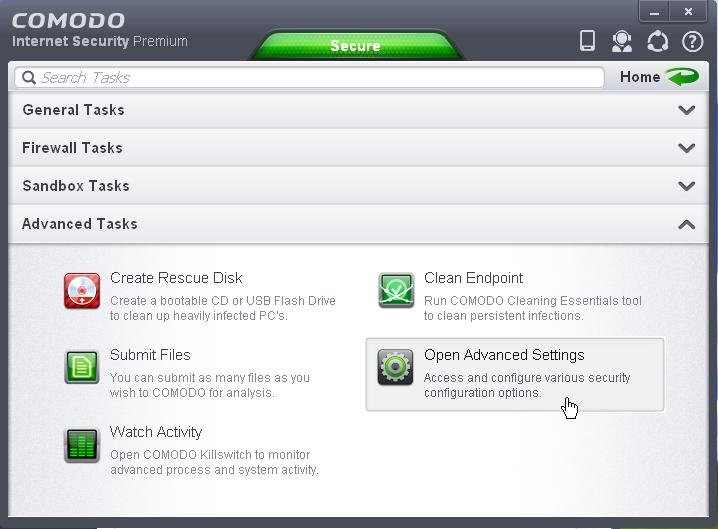Click the Watch Activity Killswitch icon
The image size is (718, 529).
(x=82, y=445)
